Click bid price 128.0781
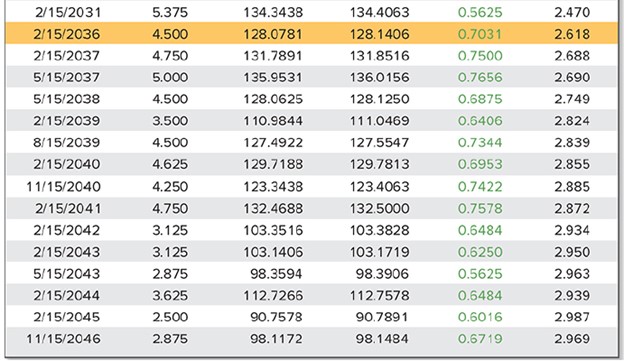The width and height of the screenshot is (624, 361). tap(273, 34)
